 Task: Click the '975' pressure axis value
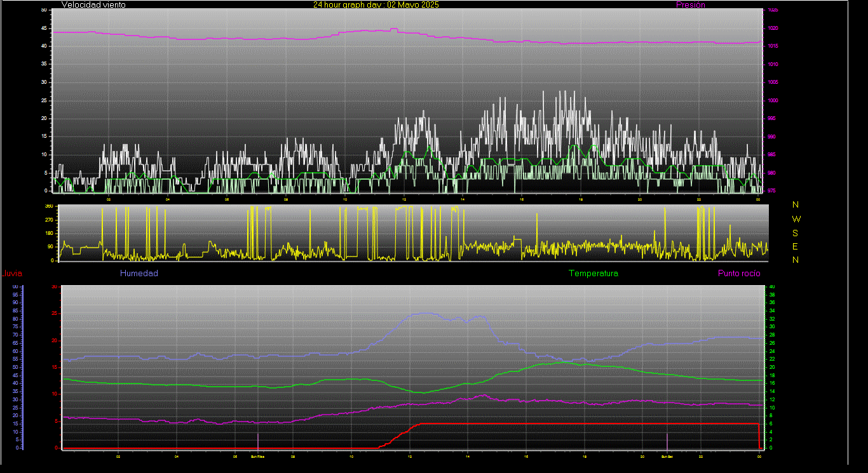tap(771, 190)
